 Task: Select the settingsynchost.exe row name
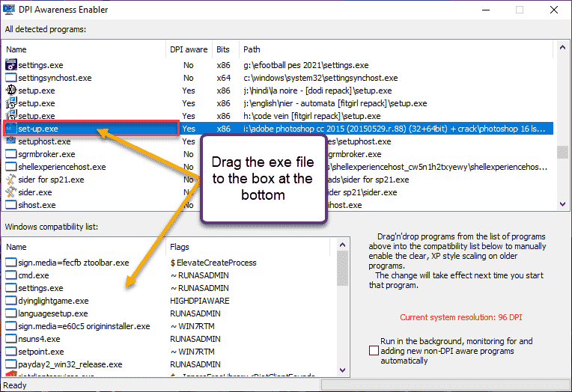pyautogui.click(x=55, y=78)
